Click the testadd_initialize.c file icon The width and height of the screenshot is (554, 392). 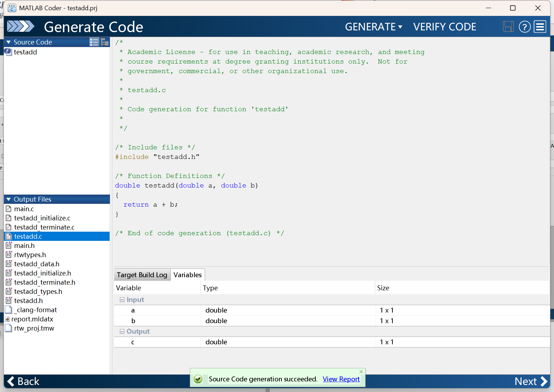(x=9, y=218)
